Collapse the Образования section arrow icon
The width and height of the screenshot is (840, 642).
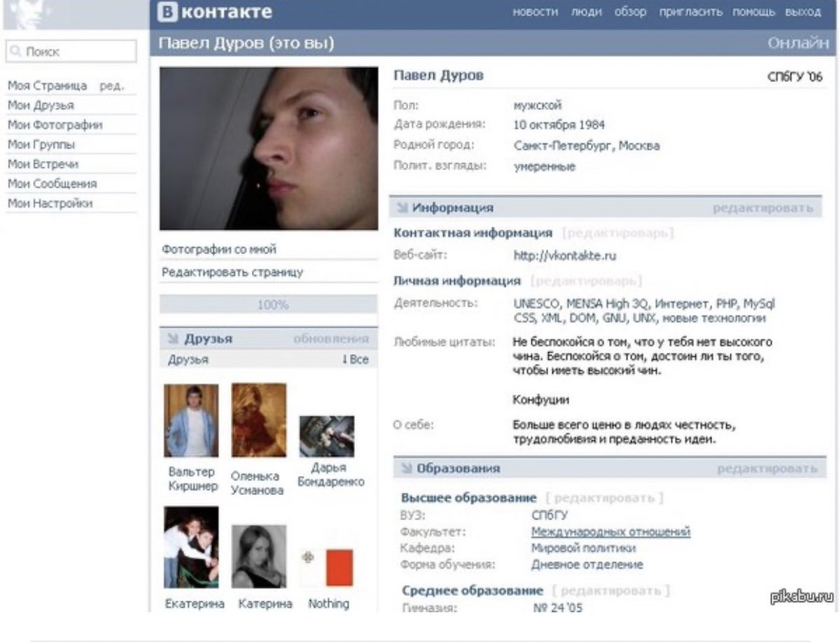(x=407, y=468)
